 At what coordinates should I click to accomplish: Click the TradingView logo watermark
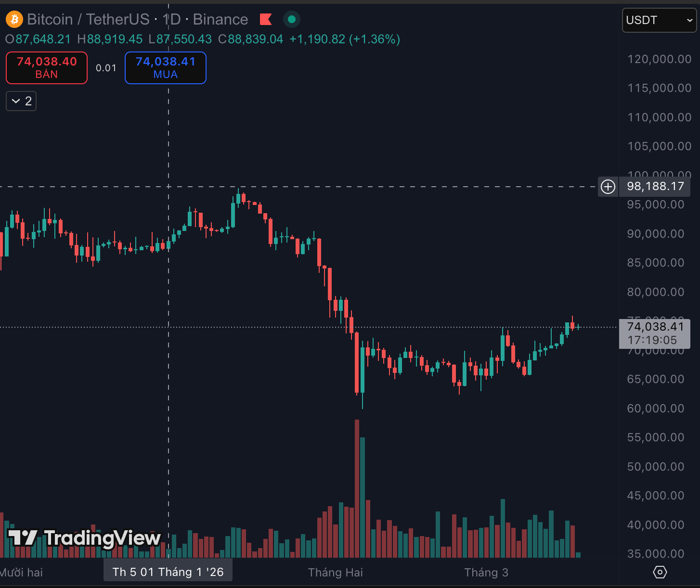click(84, 538)
